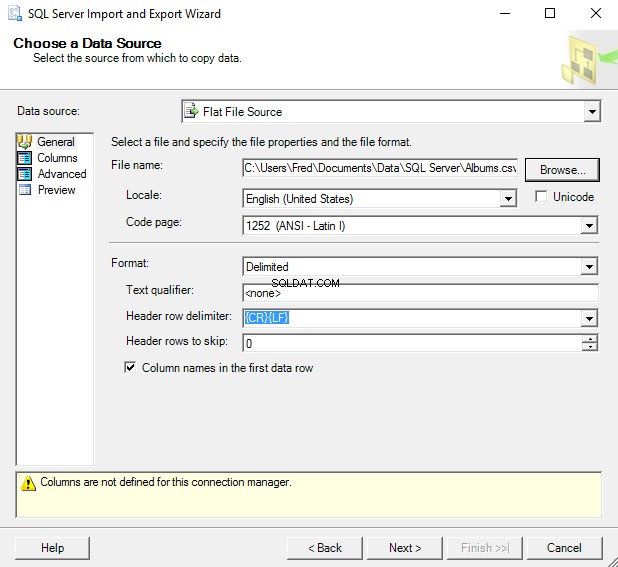Minimize the wizard window
This screenshot has width=618, height=567.
pyautogui.click(x=505, y=13)
